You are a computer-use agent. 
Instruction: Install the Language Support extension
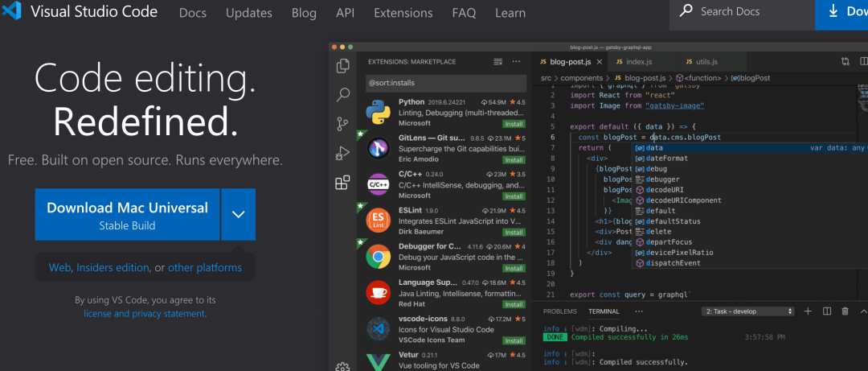[514, 304]
